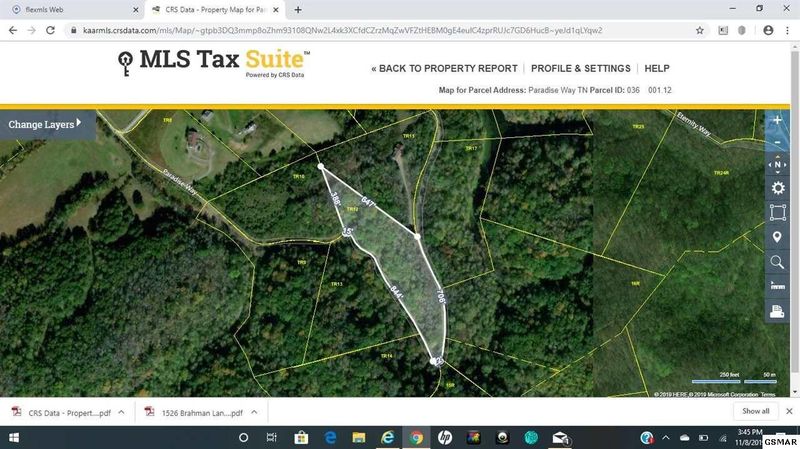Click the address bar URL
This screenshot has width=800, height=449.
[x=342, y=31]
